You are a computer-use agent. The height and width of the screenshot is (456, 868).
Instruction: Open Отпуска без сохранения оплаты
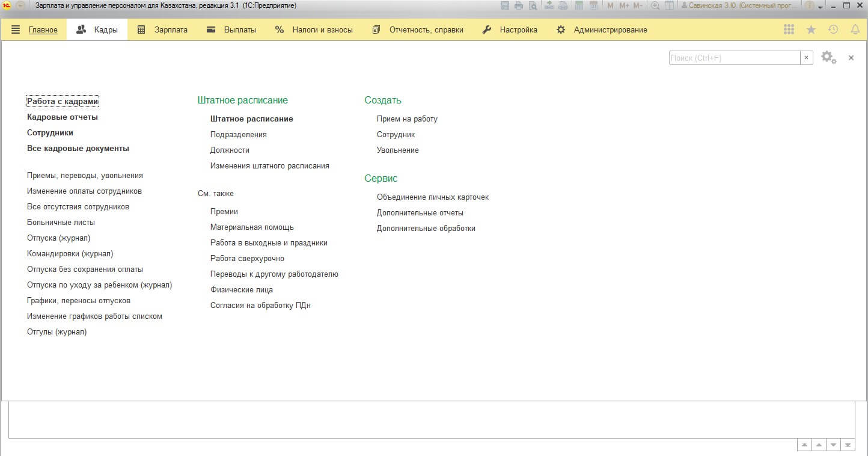pos(85,270)
